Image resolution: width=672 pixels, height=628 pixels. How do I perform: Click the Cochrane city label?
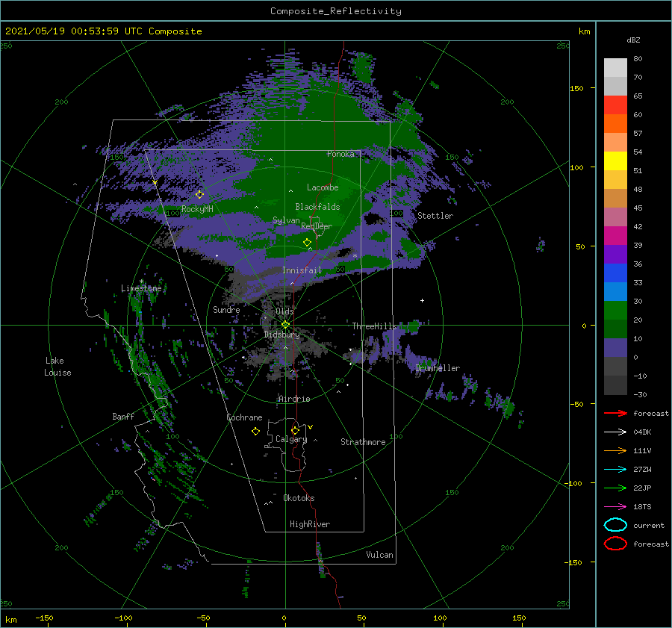click(244, 417)
